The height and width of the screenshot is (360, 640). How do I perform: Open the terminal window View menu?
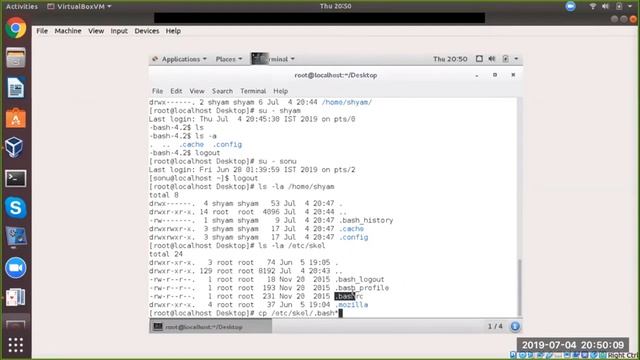[197, 91]
